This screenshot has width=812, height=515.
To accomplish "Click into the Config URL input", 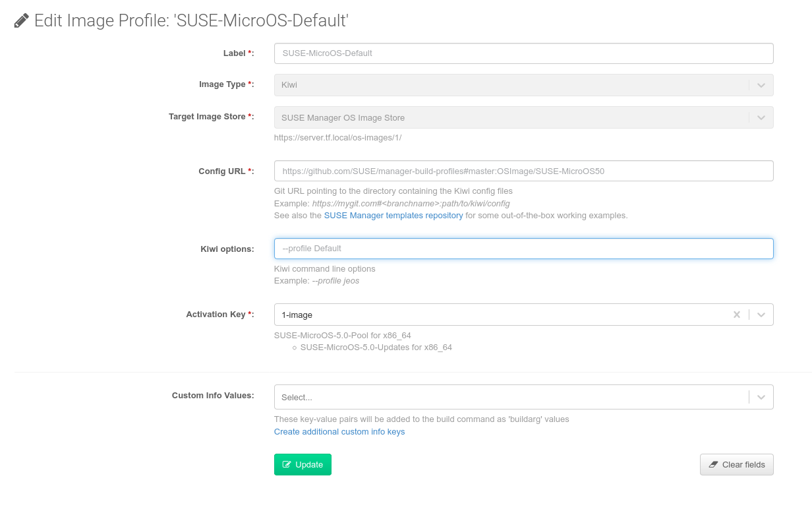I will 523,171.
